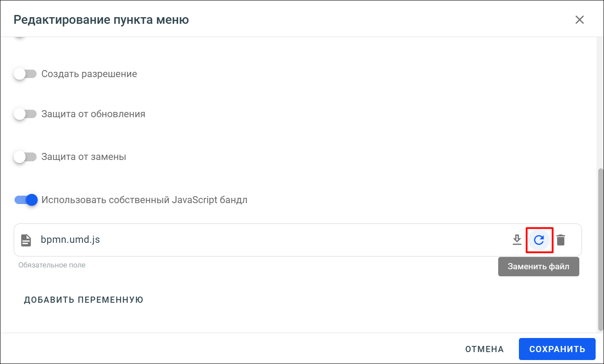Viewport: 604px width, 364px height.
Task: Download the bpmn.umd.js file
Action: click(517, 240)
